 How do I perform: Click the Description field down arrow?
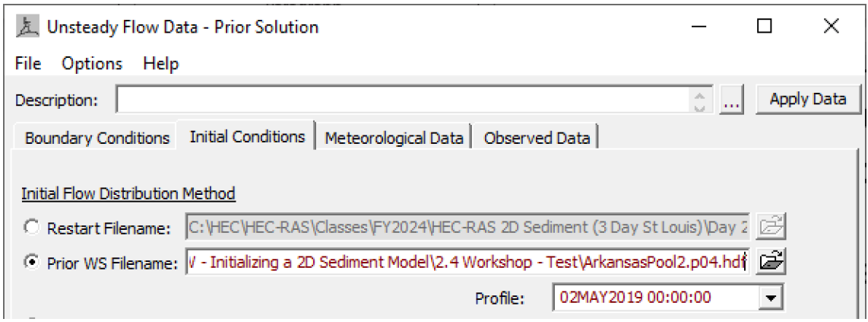click(699, 107)
